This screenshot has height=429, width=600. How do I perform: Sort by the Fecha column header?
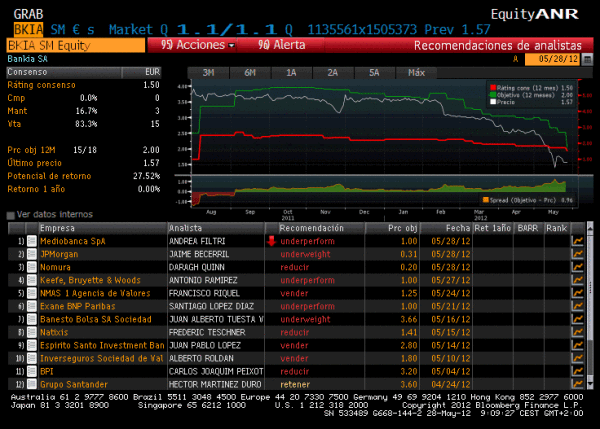447,228
